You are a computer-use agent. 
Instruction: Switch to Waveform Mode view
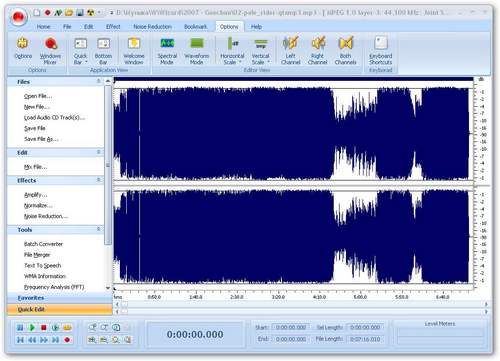click(197, 50)
